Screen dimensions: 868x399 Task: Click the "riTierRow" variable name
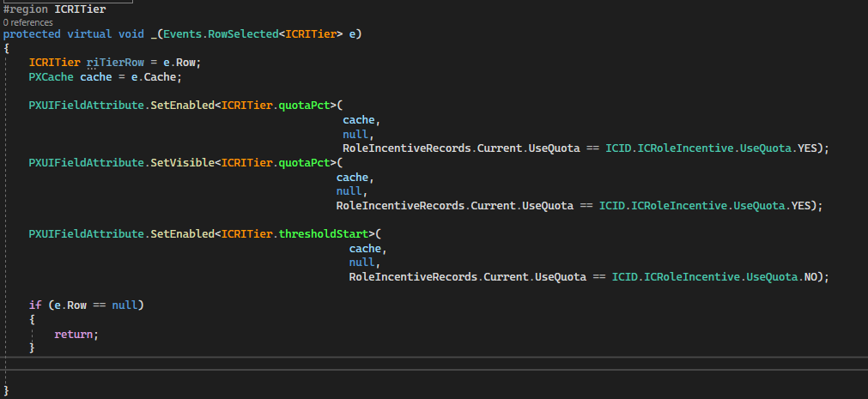(x=115, y=63)
